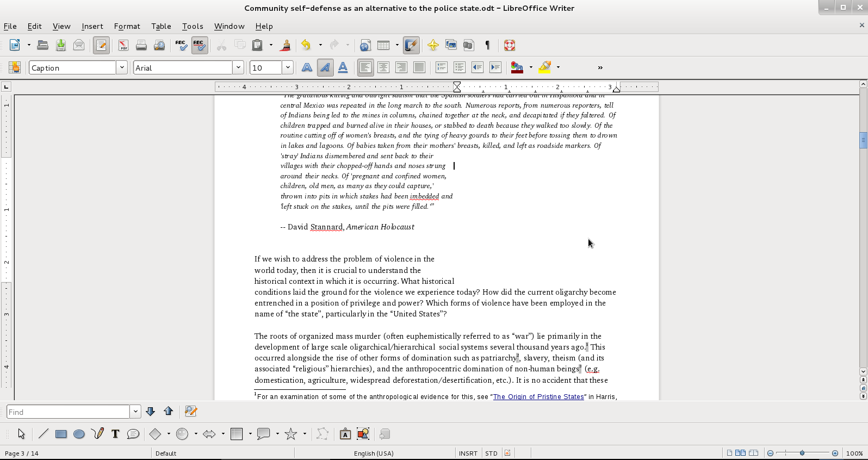Toggle Italic formatting
The width and height of the screenshot is (868, 460).
pyautogui.click(x=325, y=67)
